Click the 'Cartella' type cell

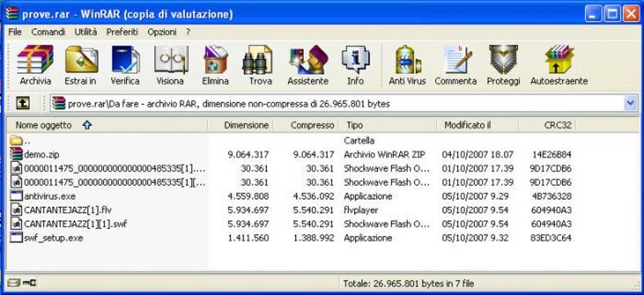click(x=359, y=141)
